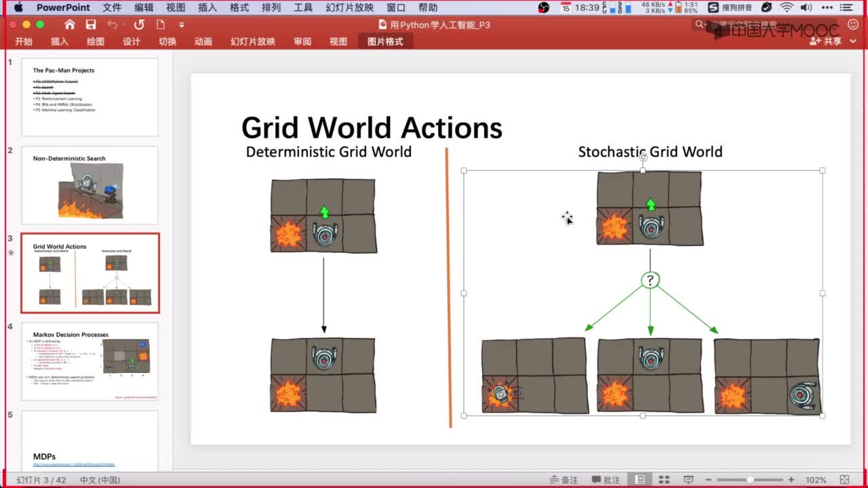
Task: Open the PowerPoint application menu
Action: 63,7
